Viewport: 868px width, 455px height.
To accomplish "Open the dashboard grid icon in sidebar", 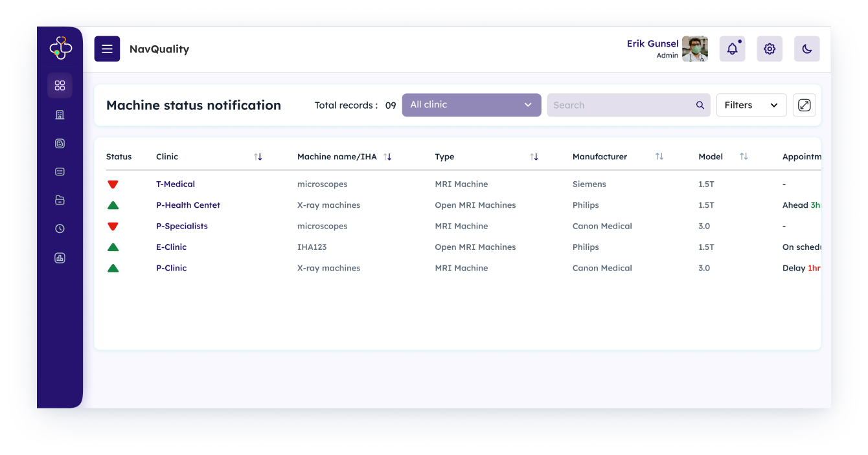I will [x=60, y=85].
